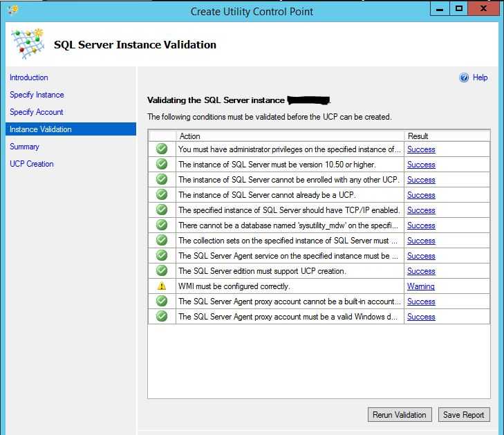Click the green check for cannot already be a UCP row
The height and width of the screenshot is (435, 504).
162,194
